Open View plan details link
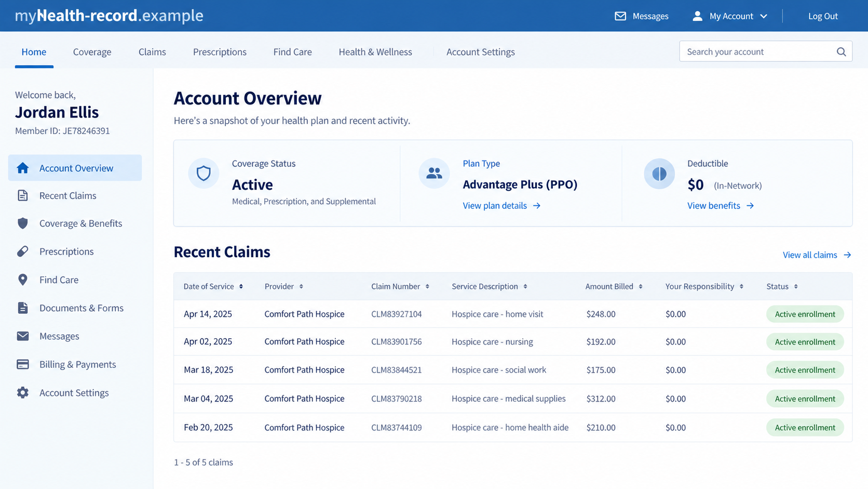 click(x=495, y=206)
